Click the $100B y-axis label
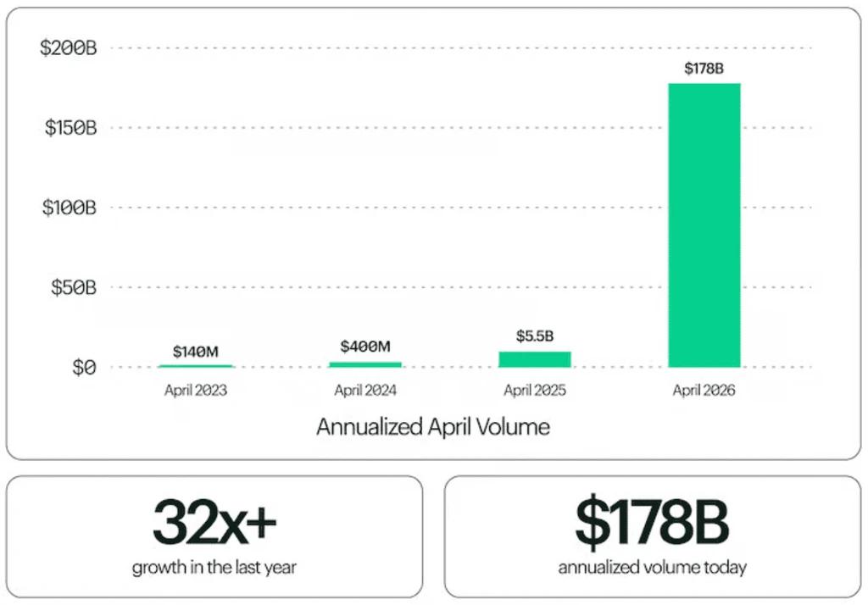The width and height of the screenshot is (868, 605). (x=70, y=208)
